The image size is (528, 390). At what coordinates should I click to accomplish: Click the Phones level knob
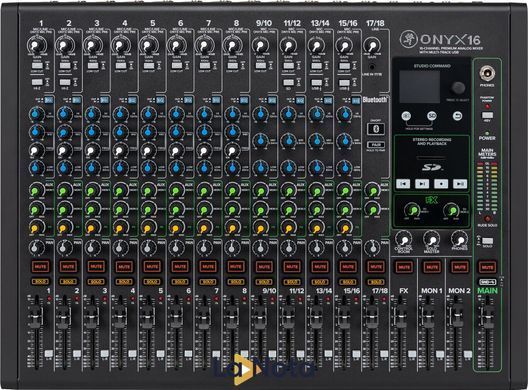[459, 239]
